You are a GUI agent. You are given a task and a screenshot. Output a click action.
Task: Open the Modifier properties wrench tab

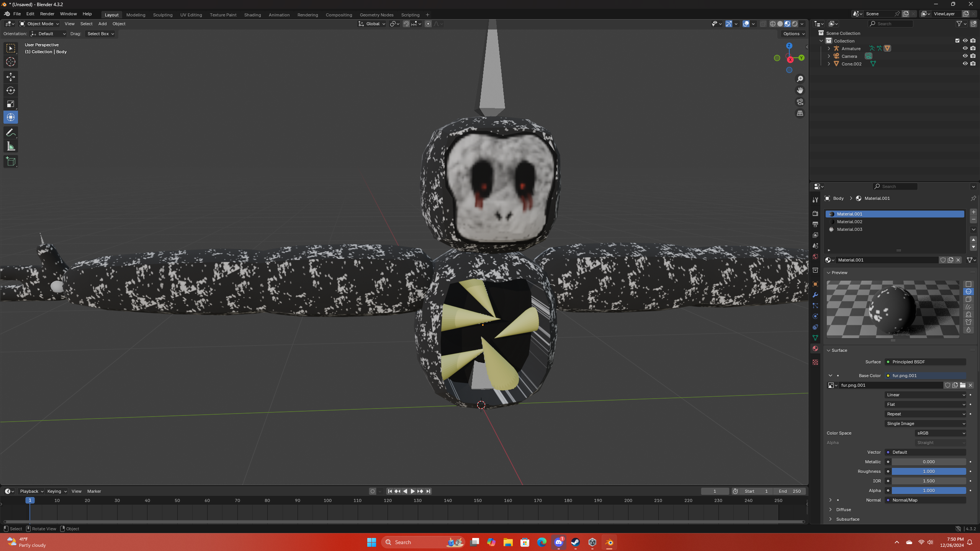tap(815, 295)
